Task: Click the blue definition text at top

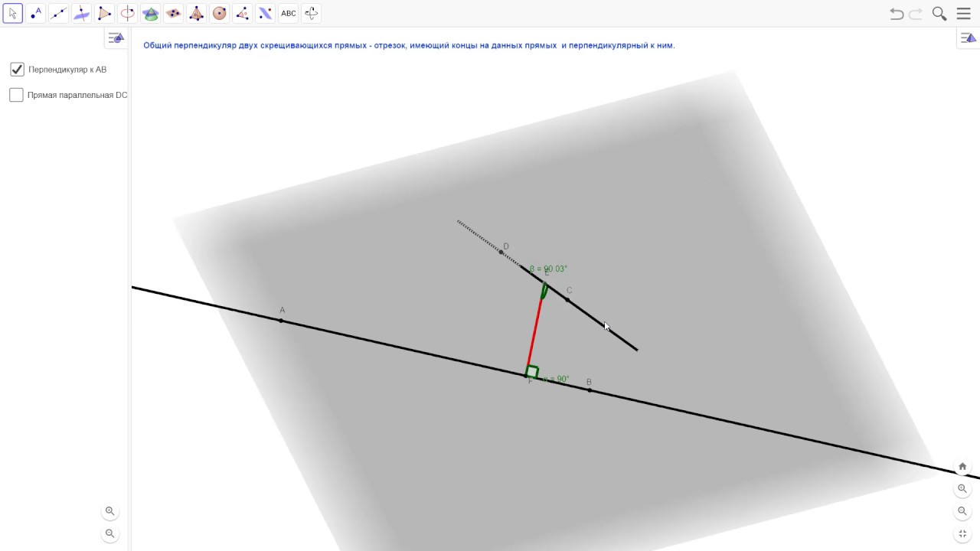Action: coord(409,45)
